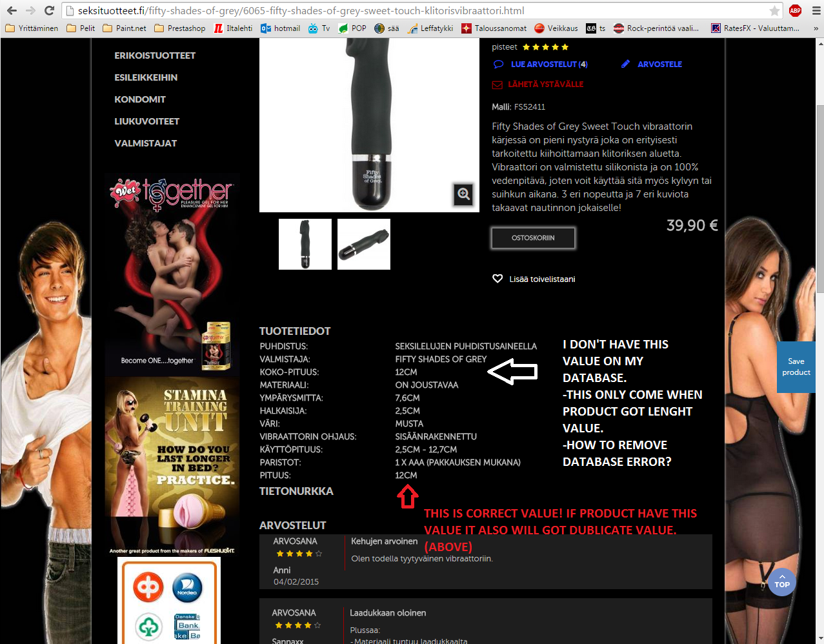Click the Nordea bank logo
This screenshot has width=824, height=644.
(188, 588)
